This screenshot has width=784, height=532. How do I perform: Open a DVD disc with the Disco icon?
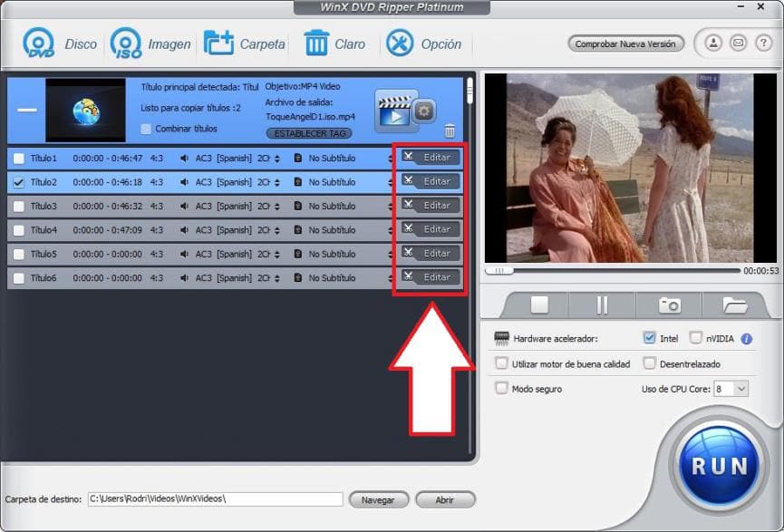(x=40, y=42)
